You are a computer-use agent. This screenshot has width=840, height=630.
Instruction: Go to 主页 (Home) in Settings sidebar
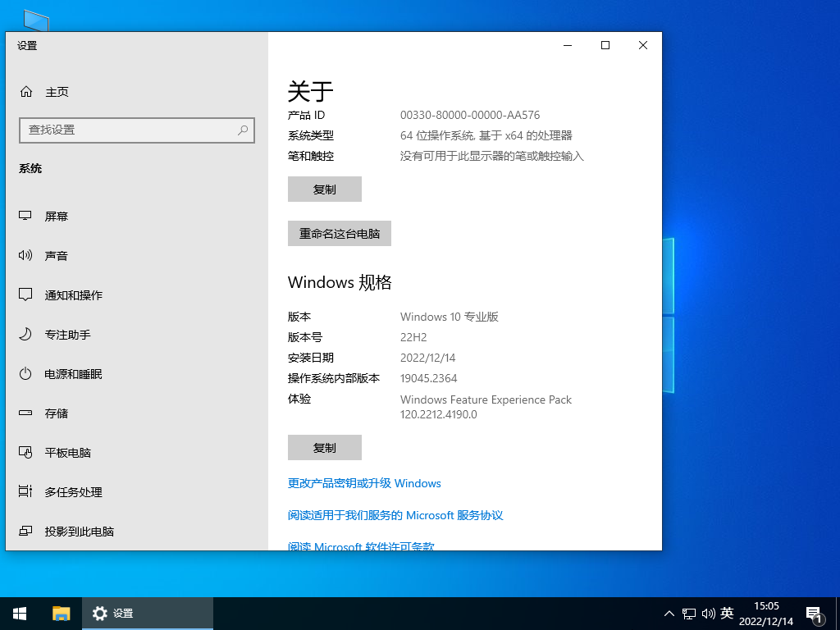click(x=56, y=92)
